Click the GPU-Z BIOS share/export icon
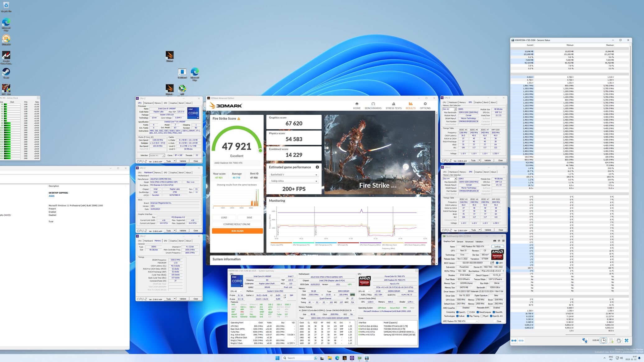Viewport: 644px width, 362px height. (x=492, y=263)
